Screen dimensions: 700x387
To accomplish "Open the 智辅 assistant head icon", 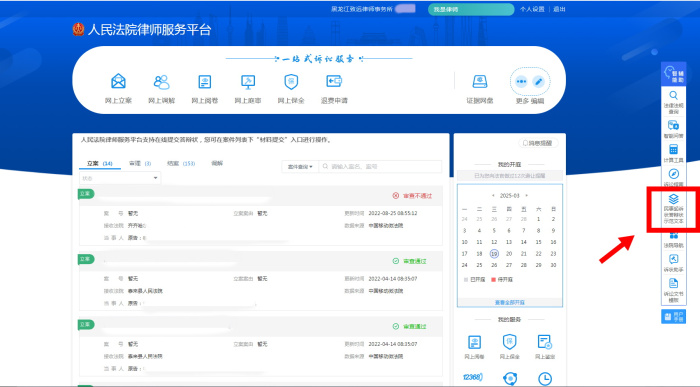I will point(673,74).
